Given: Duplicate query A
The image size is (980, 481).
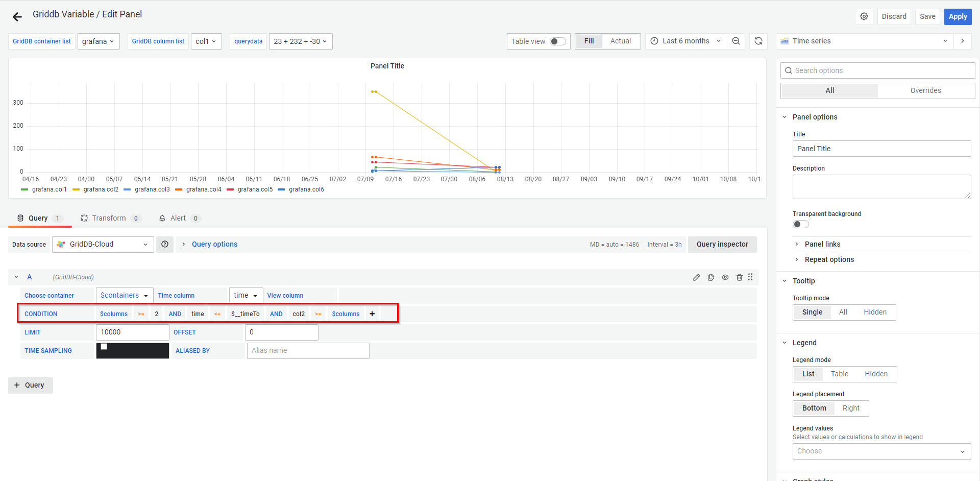Looking at the screenshot, I should click(710, 277).
